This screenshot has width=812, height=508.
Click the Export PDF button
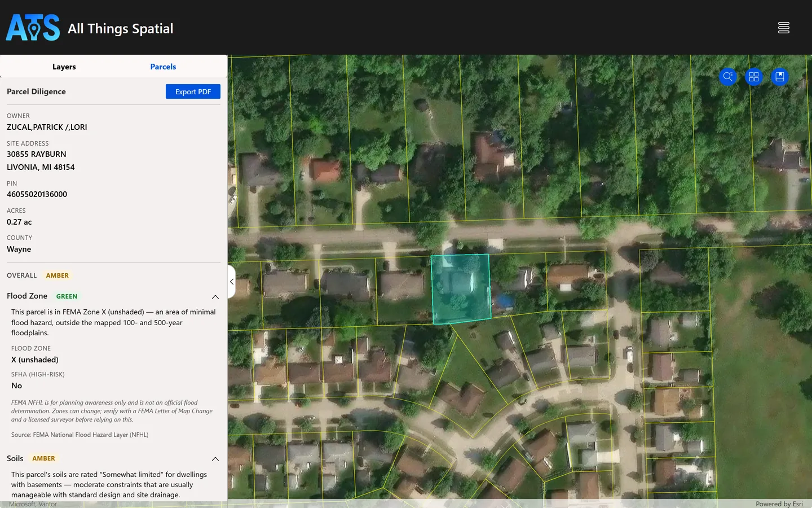[193, 91]
